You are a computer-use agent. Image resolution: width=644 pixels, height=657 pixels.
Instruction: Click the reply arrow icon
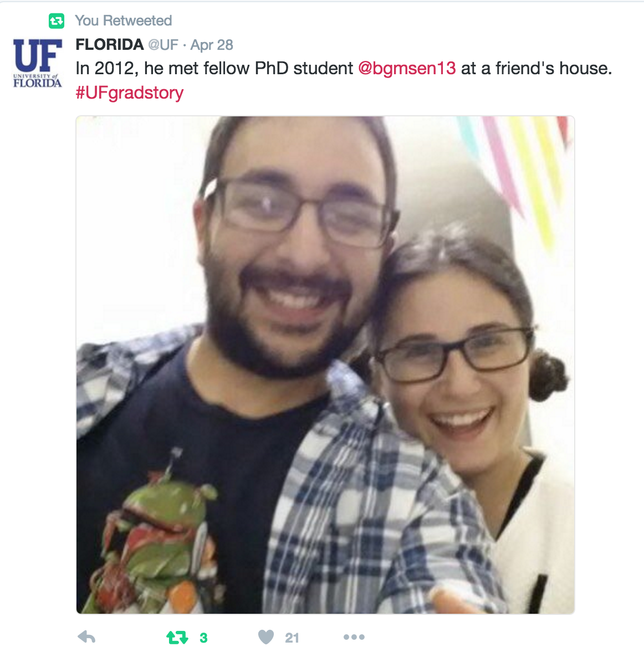click(87, 637)
